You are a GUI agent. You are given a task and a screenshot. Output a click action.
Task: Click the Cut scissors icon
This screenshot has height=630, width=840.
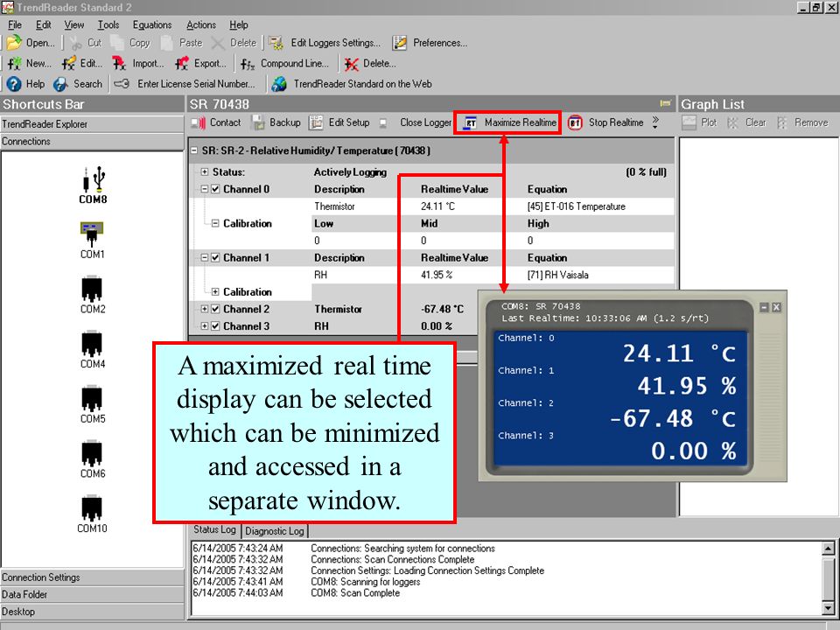(76, 43)
